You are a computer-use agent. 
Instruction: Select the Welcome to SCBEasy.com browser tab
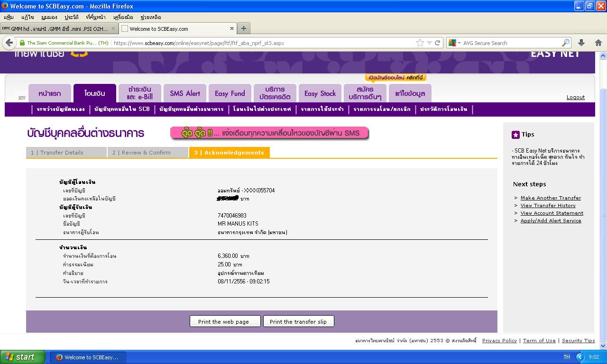[x=178, y=28]
